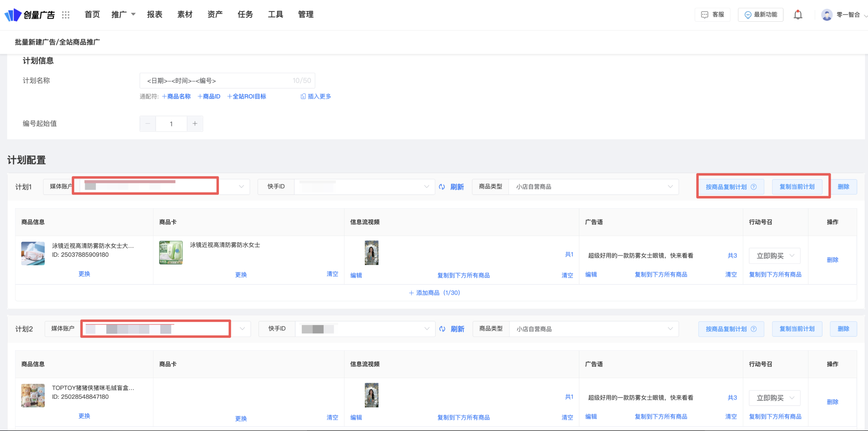Increase 编号起始值 with plus button
The image size is (868, 431).
tap(195, 124)
